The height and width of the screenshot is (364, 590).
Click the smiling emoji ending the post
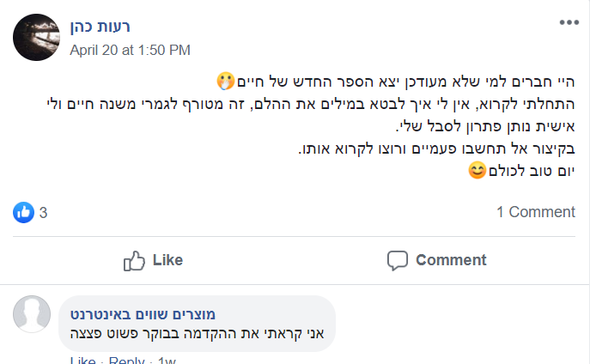point(476,170)
